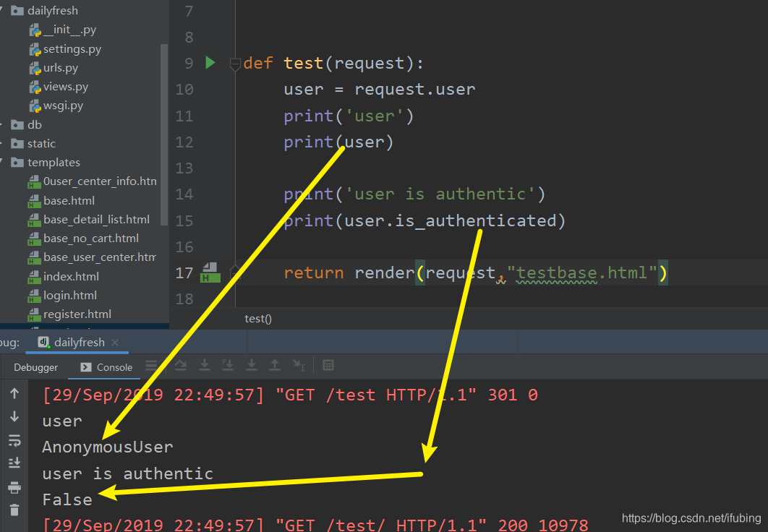
Task: Click the base.html file icon
Action: point(34,201)
